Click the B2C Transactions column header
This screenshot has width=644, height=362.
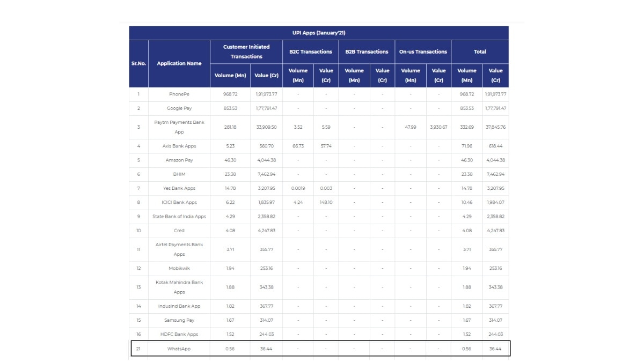coord(311,52)
